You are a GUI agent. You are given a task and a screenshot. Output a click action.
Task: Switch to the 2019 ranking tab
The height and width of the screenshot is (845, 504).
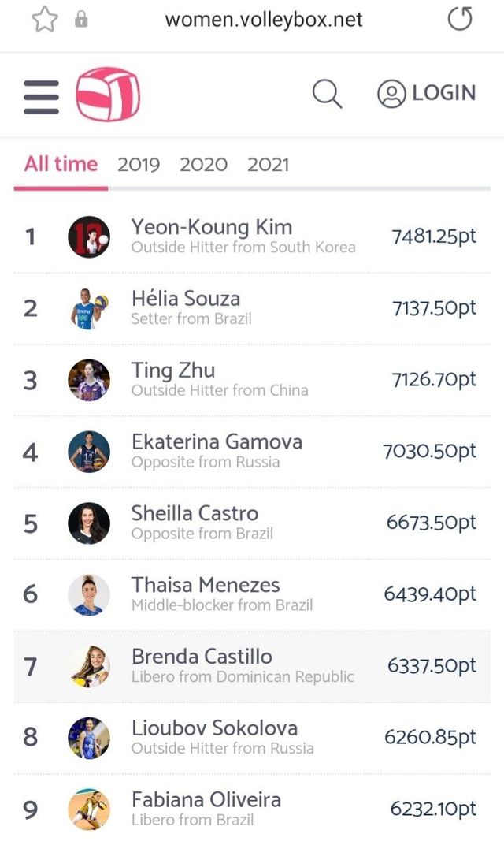click(x=139, y=165)
